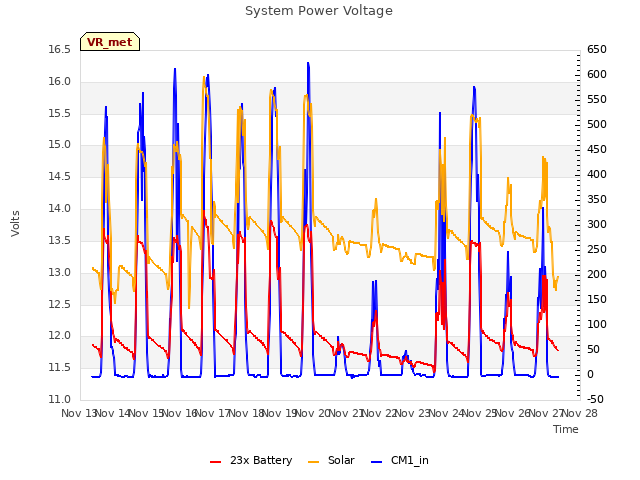This screenshot has width=640, height=480.
Task: Click the Nov 24 date label
Action: click(446, 413)
